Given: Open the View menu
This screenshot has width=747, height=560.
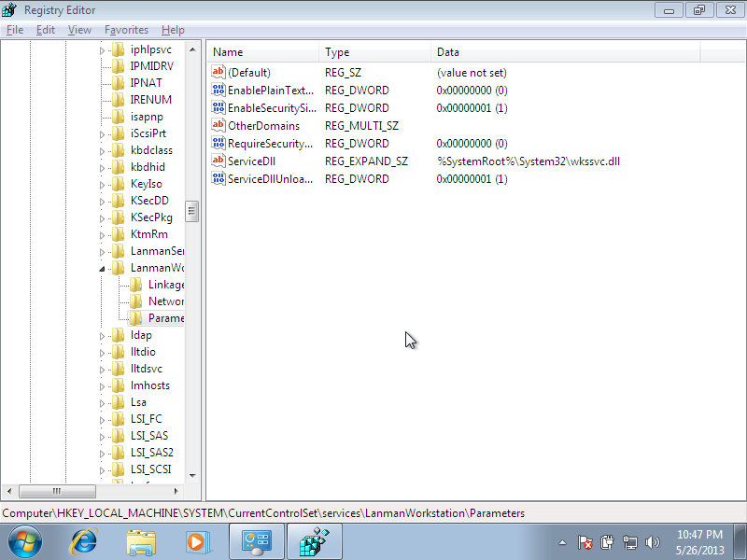Looking at the screenshot, I should (79, 30).
